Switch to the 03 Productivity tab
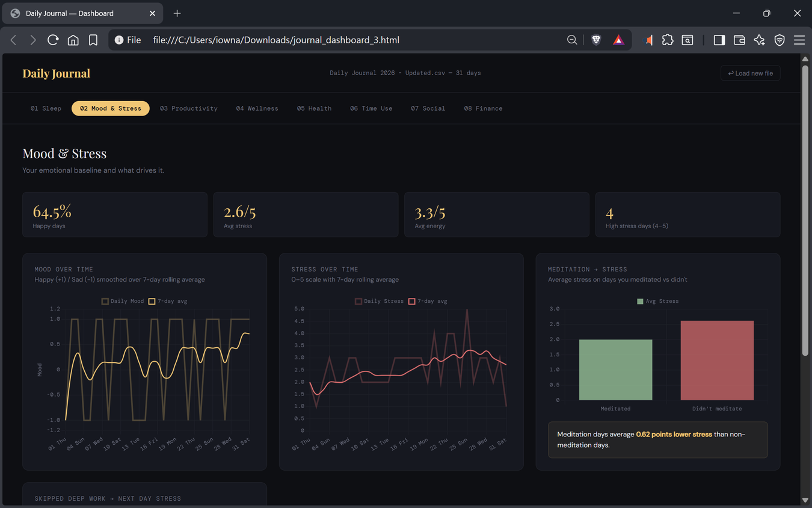Image resolution: width=812 pixels, height=508 pixels. (x=189, y=108)
